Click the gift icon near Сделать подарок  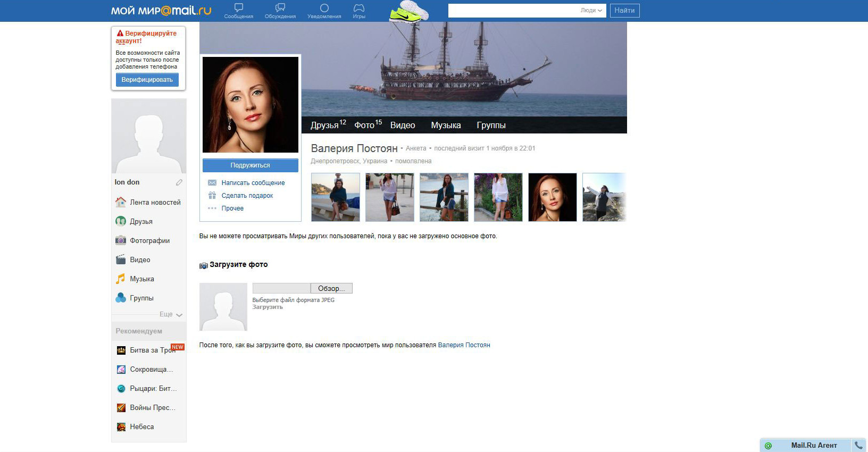tap(212, 196)
